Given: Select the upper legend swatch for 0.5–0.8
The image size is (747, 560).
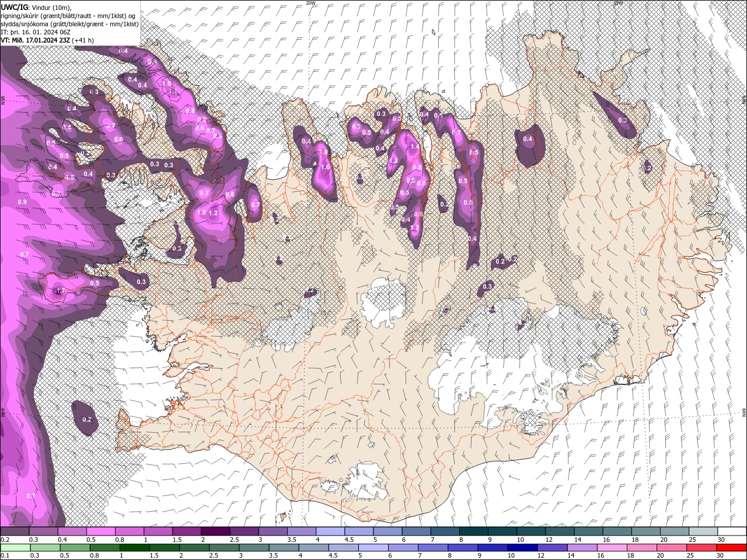Looking at the screenshot, I should [x=100, y=531].
